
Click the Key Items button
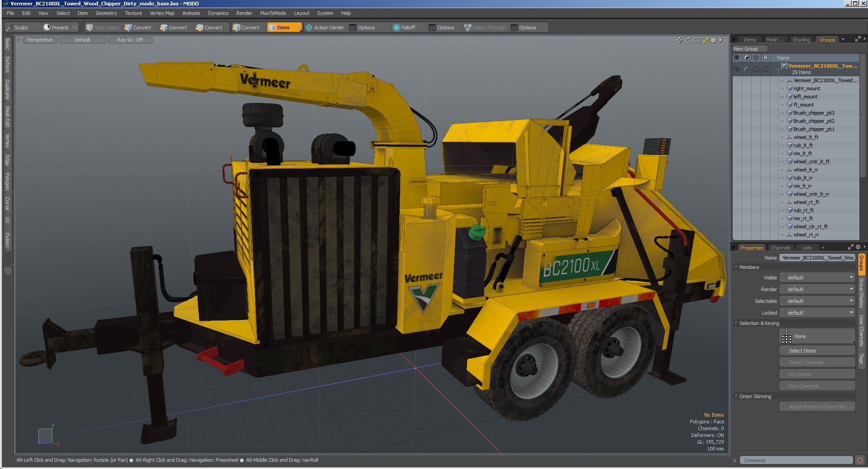click(817, 374)
